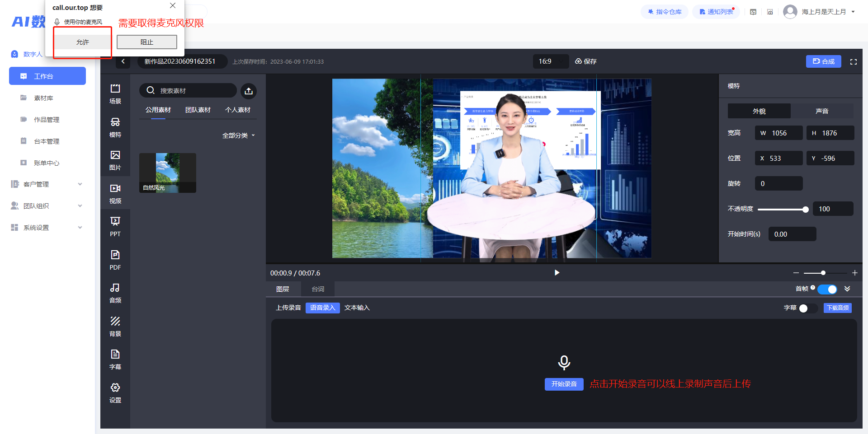The height and width of the screenshot is (434, 868).
Task: Click 允许 to grant microphone access
Action: tap(83, 42)
